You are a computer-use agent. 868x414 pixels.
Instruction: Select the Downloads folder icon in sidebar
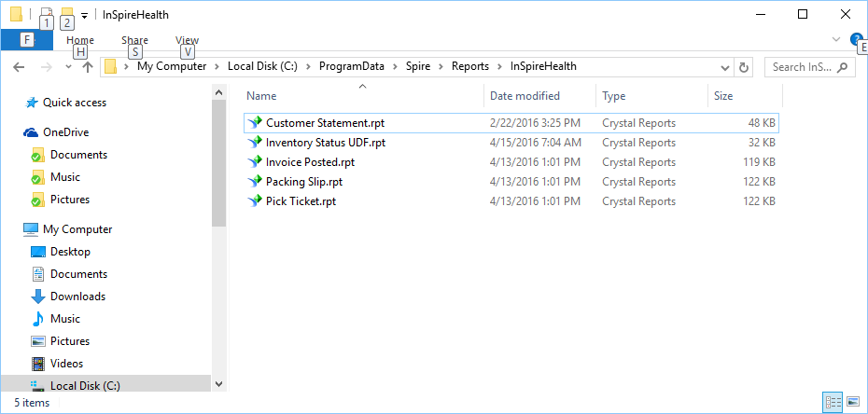click(x=38, y=297)
